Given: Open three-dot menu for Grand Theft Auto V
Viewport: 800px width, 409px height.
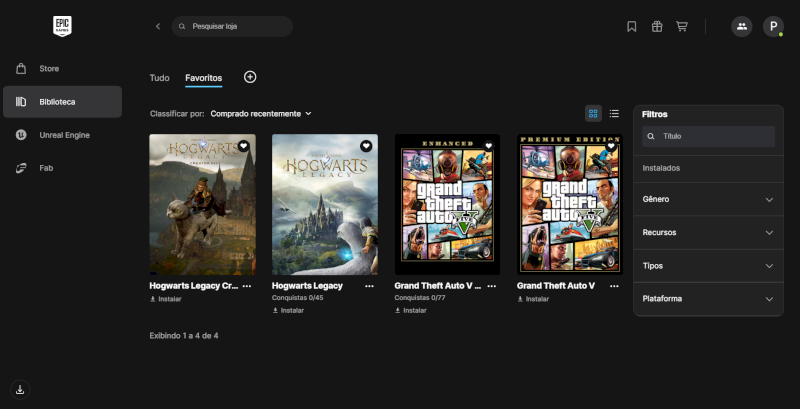Looking at the screenshot, I should (614, 286).
